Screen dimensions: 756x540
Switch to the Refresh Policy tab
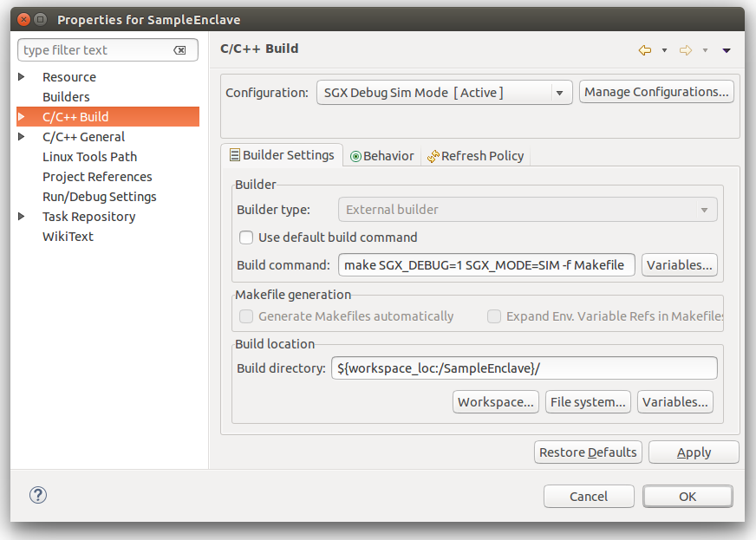(475, 156)
